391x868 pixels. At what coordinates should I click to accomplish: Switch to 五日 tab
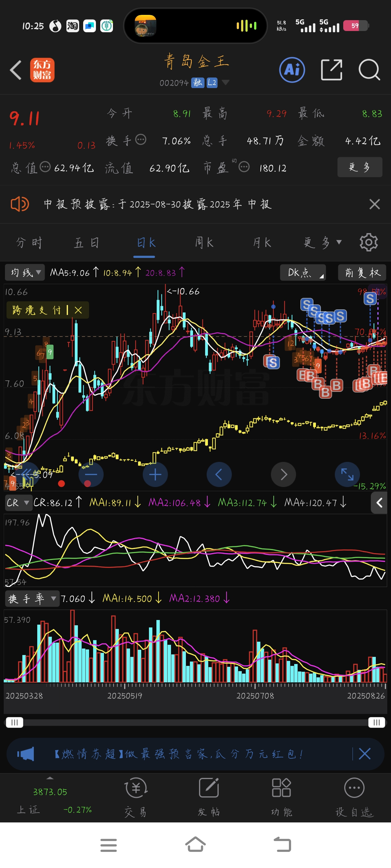pyautogui.click(x=87, y=243)
